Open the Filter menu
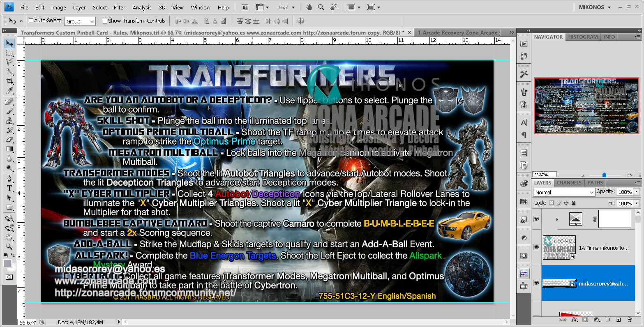 [x=119, y=7]
